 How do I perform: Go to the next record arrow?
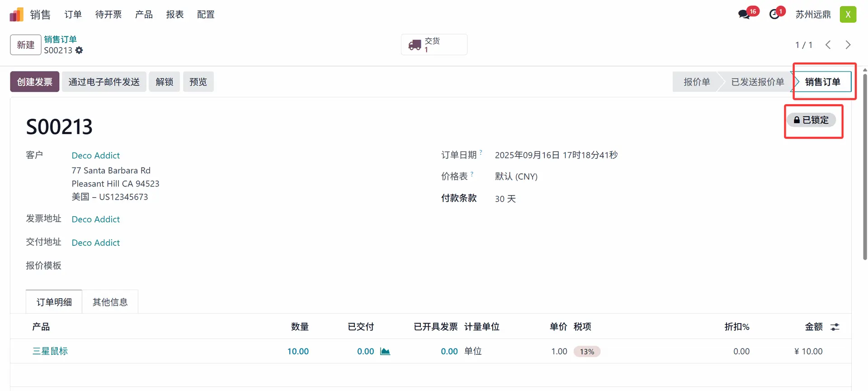[848, 45]
